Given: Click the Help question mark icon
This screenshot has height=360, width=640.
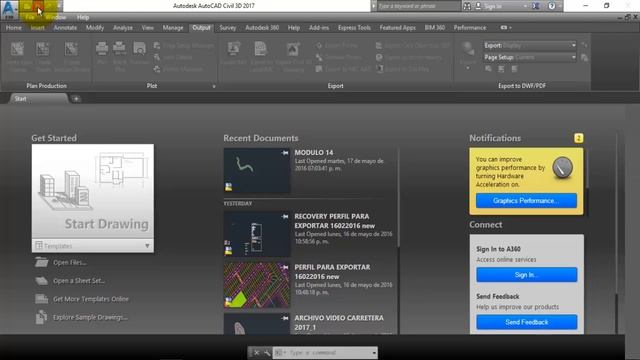Looking at the screenshot, I should (551, 6).
